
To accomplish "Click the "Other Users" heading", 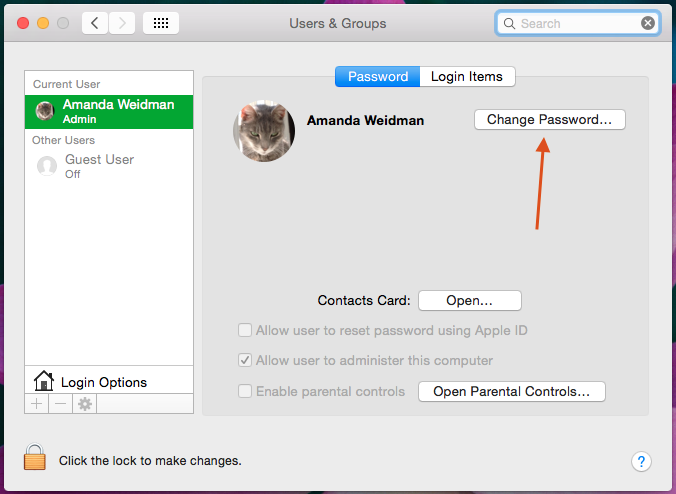I will (63, 140).
